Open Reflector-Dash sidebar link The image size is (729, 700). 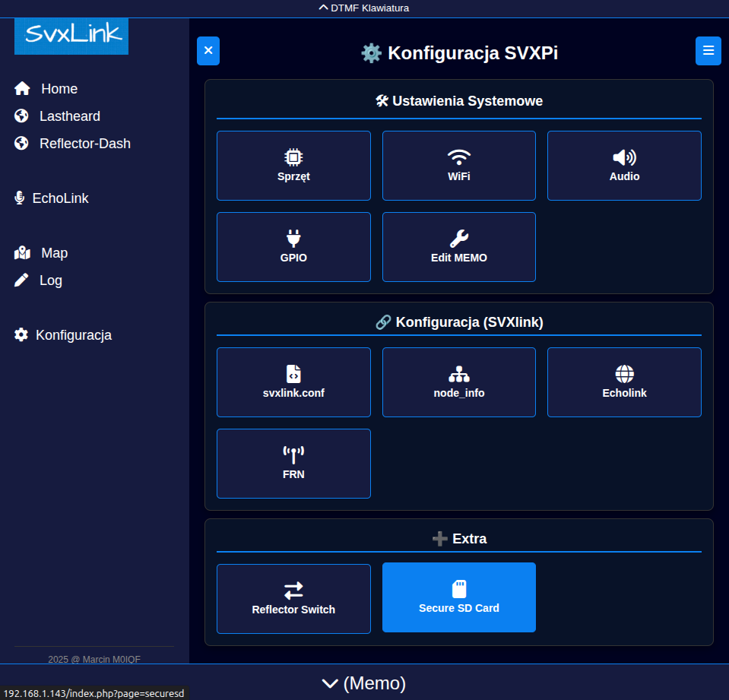tap(84, 144)
